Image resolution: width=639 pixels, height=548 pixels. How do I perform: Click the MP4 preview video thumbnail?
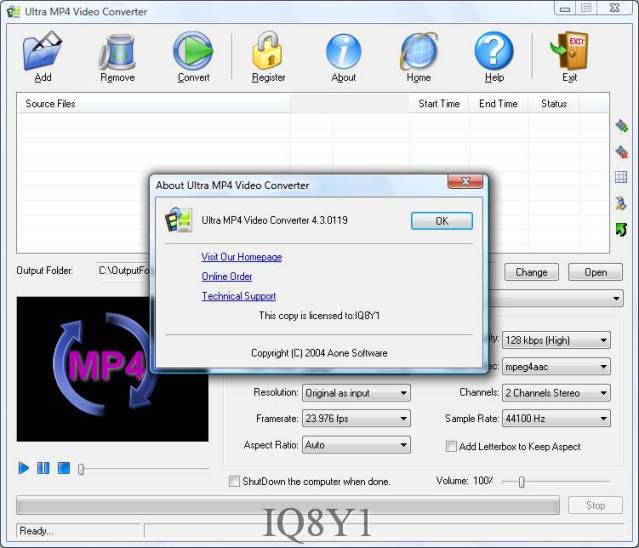(112, 369)
